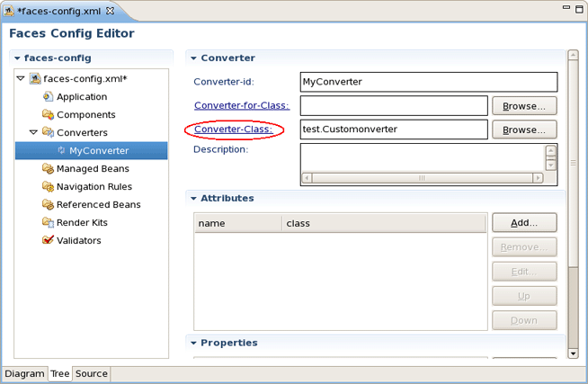Select the MyConverter tree item

point(91,150)
